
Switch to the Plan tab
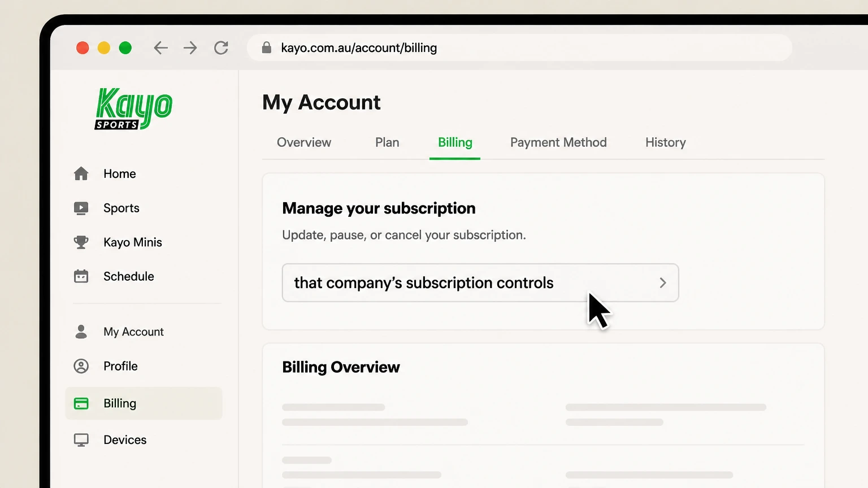pos(387,142)
